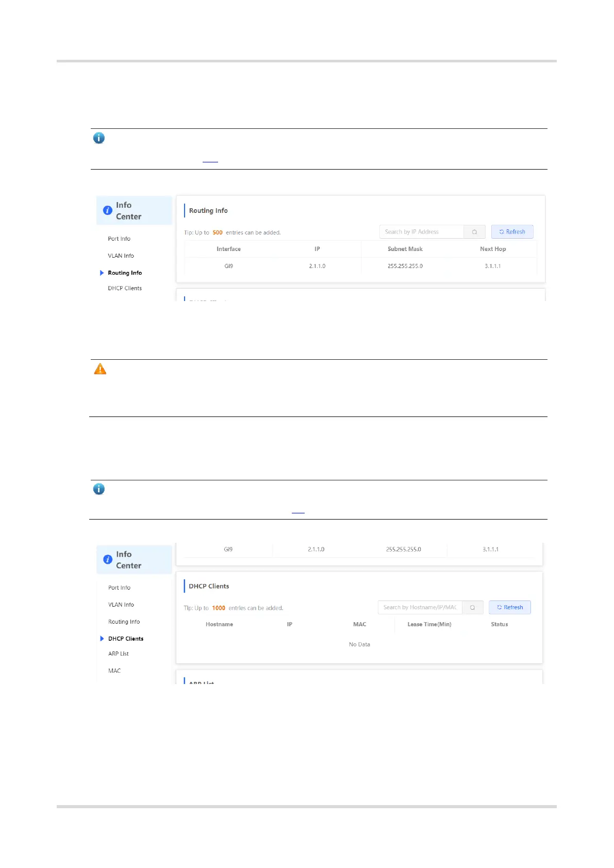Click the blue arrow beside DHCP Clients
Image resolution: width=614 pixels, height=868 pixels.
102,639
